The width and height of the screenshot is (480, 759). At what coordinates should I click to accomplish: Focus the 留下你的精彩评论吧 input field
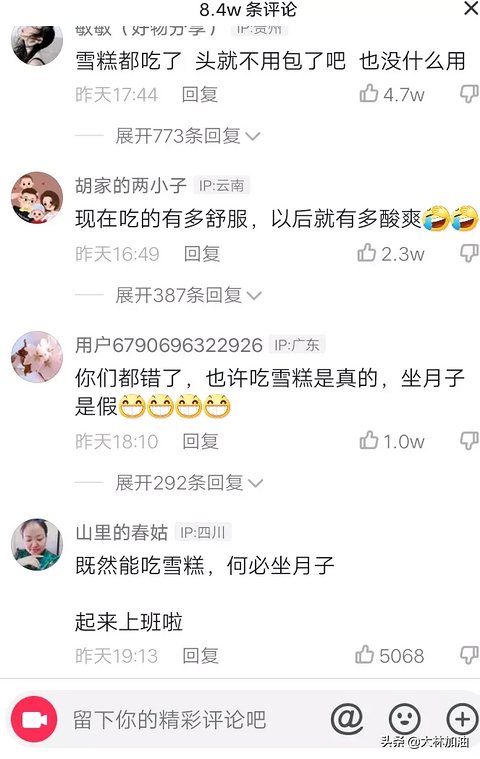coord(169,720)
